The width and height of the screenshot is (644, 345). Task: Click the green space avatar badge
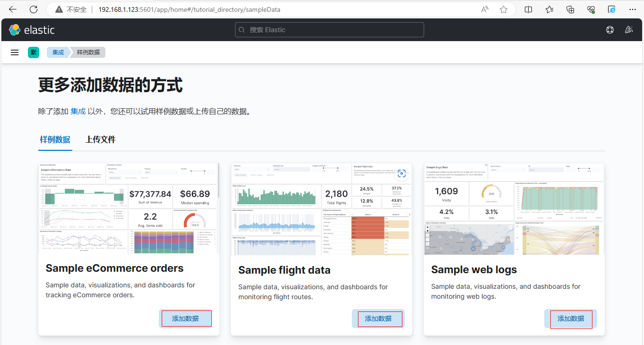34,52
